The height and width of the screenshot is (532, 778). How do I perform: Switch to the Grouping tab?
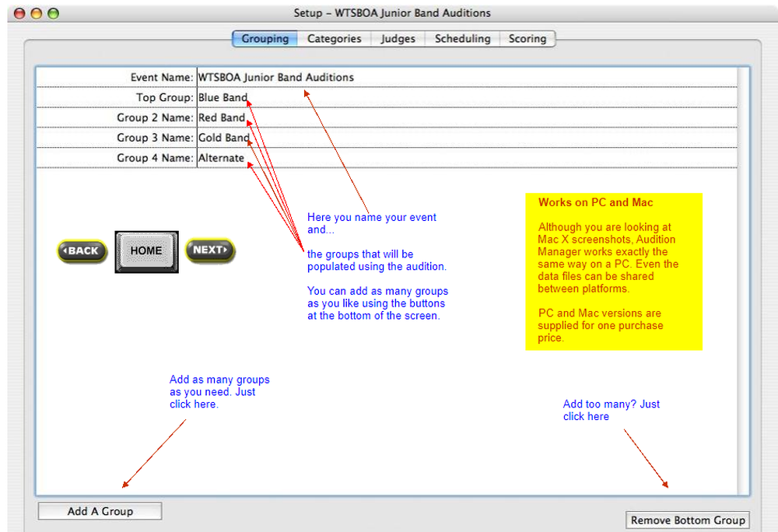[265, 38]
